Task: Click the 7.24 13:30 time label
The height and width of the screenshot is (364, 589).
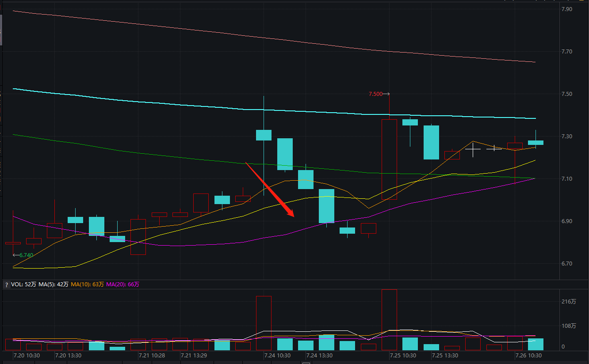Action: [320, 355]
